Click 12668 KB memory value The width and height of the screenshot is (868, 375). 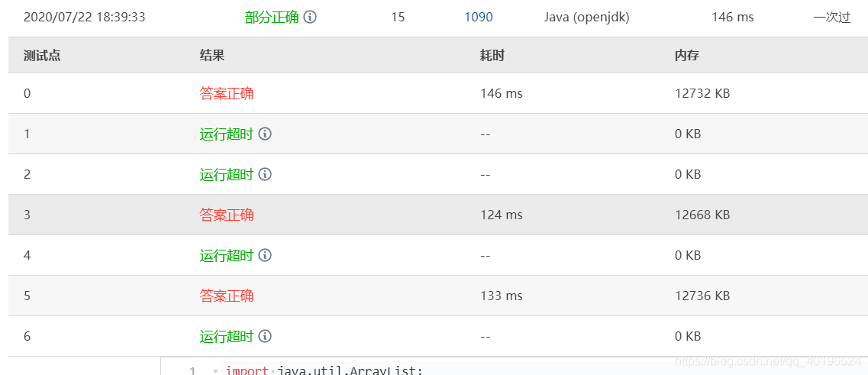pos(702,215)
